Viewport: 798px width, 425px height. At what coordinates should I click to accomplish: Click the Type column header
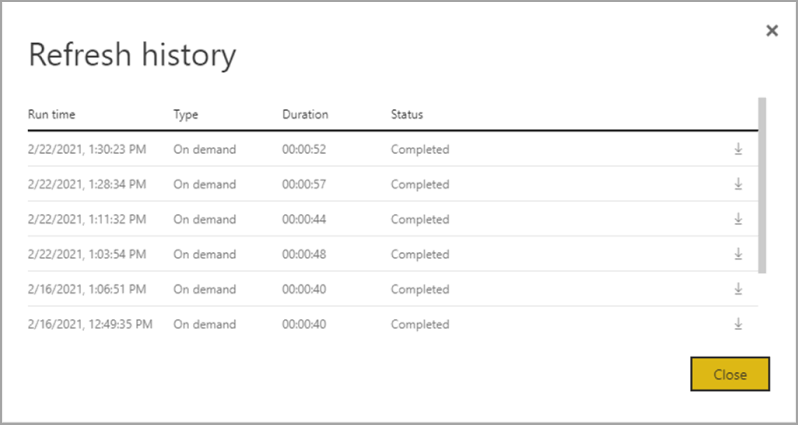(x=186, y=114)
